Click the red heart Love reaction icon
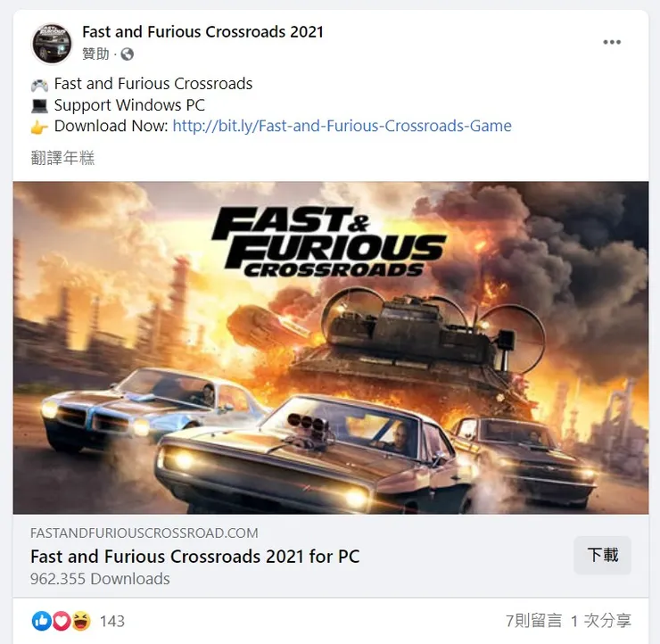The width and height of the screenshot is (660, 644). 61,621
